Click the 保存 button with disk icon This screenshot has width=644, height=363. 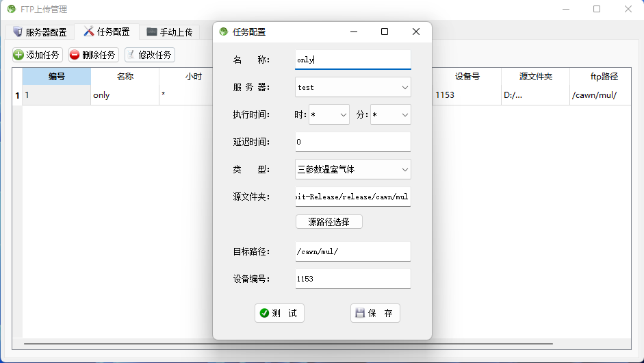point(375,313)
